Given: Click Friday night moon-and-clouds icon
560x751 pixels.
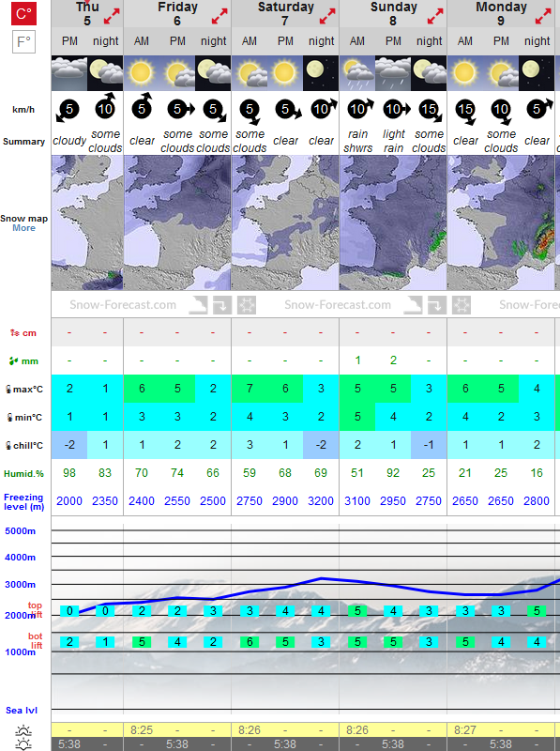Looking at the screenshot, I should (213, 73).
